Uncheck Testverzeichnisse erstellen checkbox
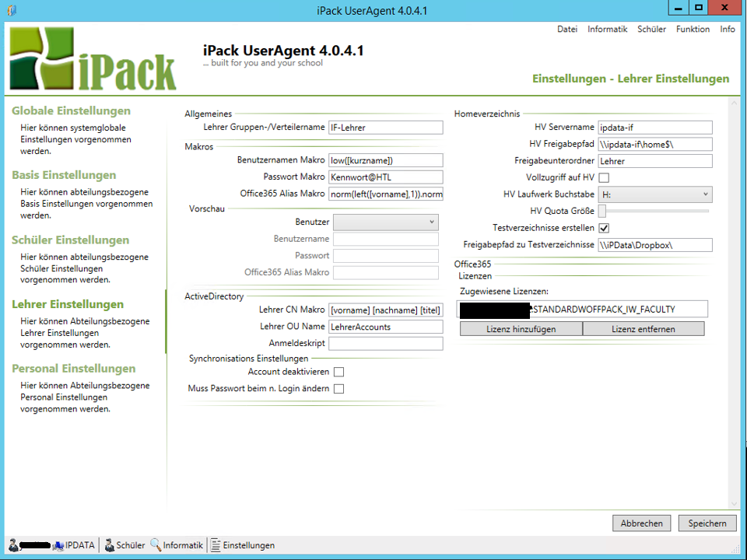Image resolution: width=747 pixels, height=560 pixels. pyautogui.click(x=604, y=228)
